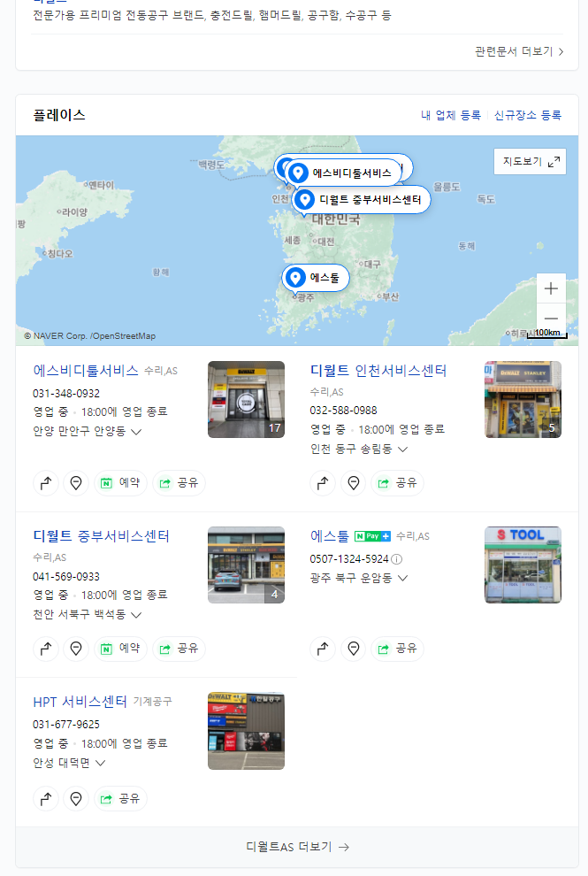The height and width of the screenshot is (876, 588).
Task: Open full map via 지도보기 button
Action: 530,161
